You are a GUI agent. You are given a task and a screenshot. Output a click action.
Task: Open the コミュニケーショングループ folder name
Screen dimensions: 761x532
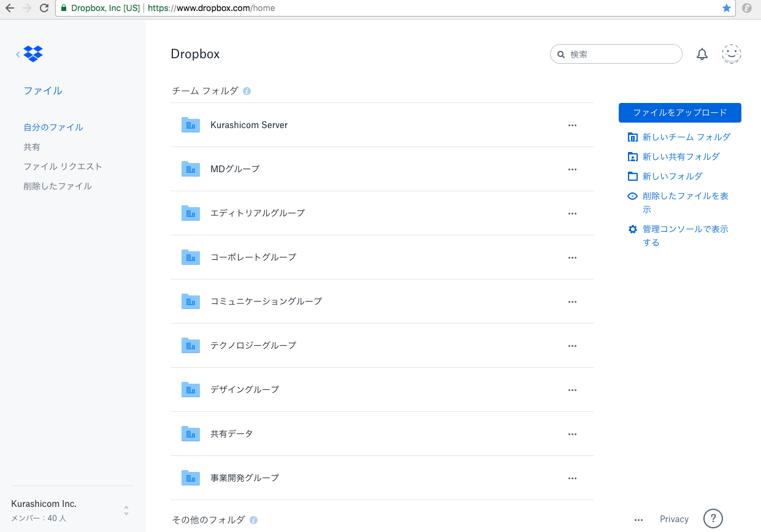(266, 302)
